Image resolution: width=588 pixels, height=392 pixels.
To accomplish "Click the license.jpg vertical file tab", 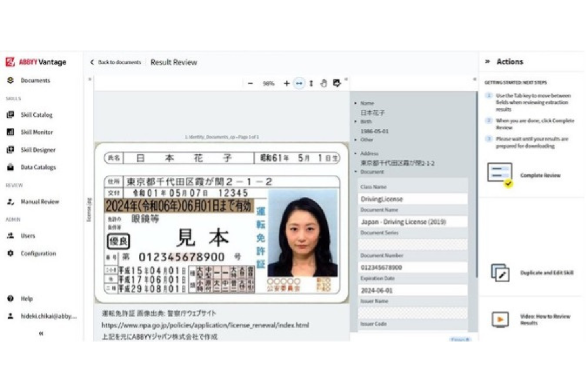I will coord(89,209).
